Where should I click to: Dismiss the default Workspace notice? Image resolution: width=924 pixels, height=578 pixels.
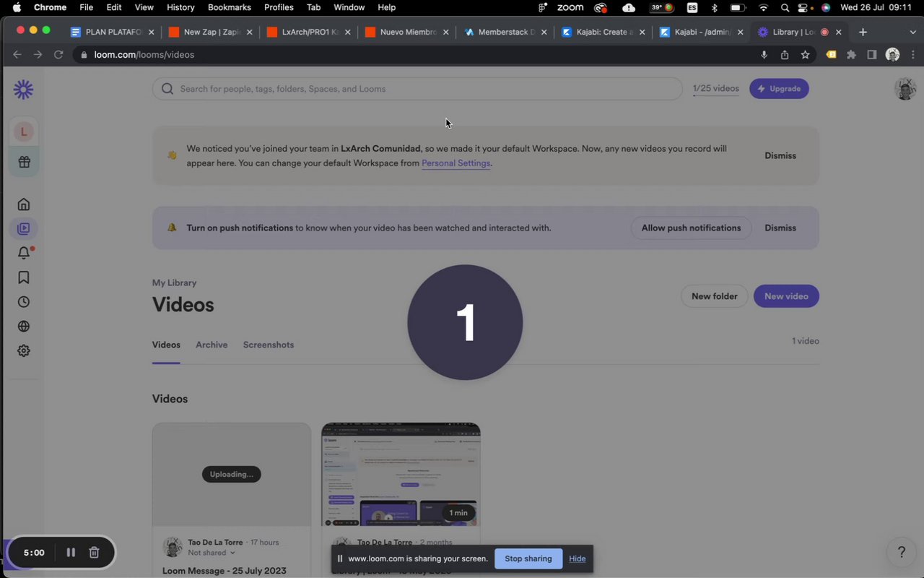780,155
